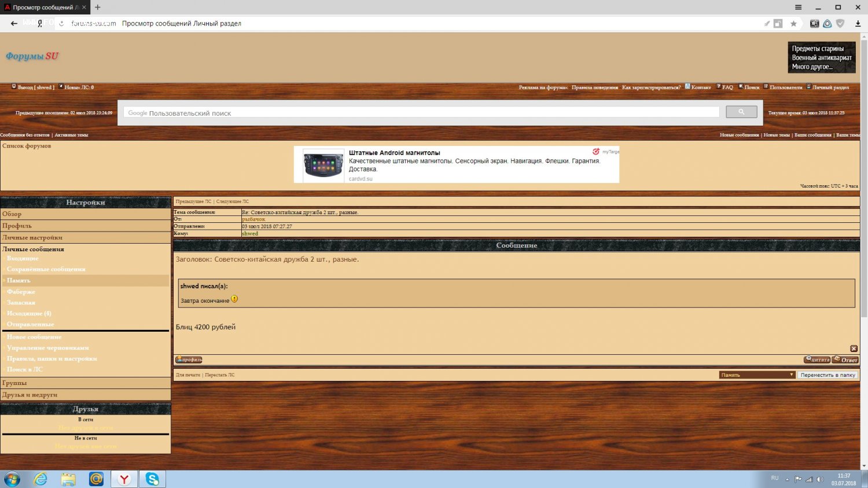Open 'Как зарегистрироваться?' link

(652, 87)
